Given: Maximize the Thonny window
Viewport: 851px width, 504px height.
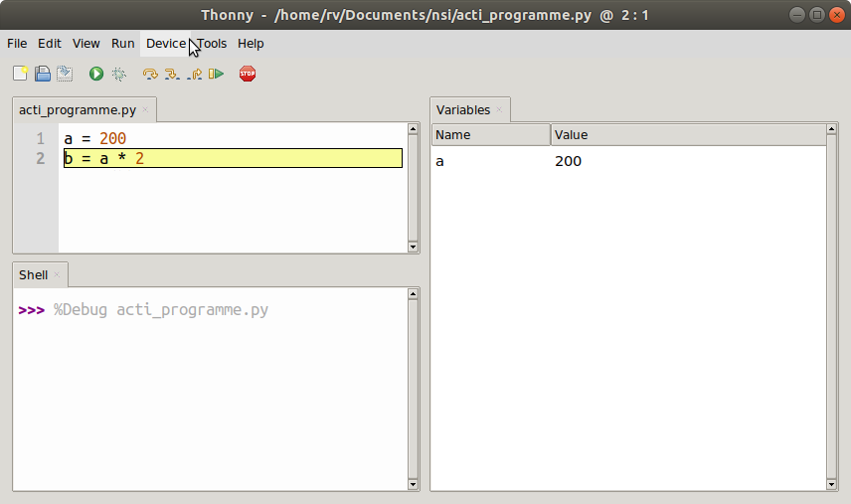Looking at the screenshot, I should tap(817, 15).
